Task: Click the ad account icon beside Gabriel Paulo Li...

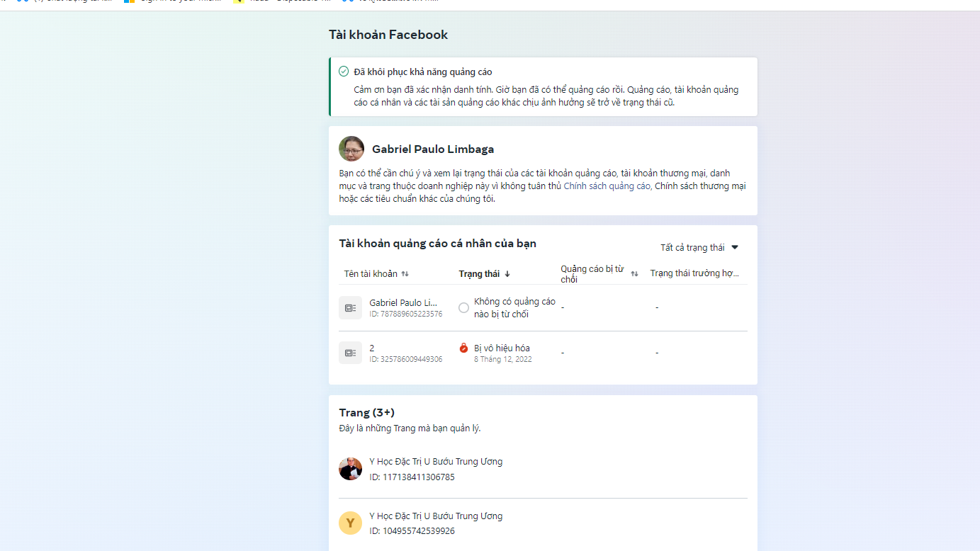Action: (x=350, y=308)
